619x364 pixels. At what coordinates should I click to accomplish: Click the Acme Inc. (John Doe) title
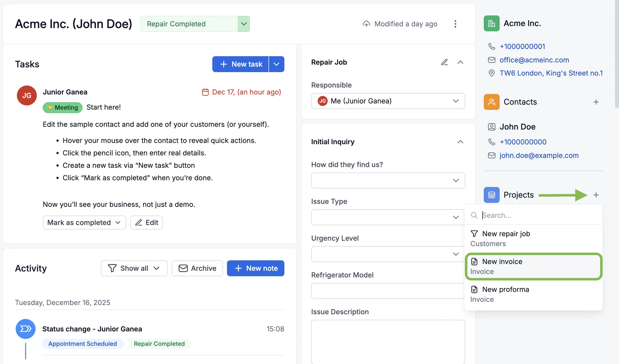coord(74,24)
